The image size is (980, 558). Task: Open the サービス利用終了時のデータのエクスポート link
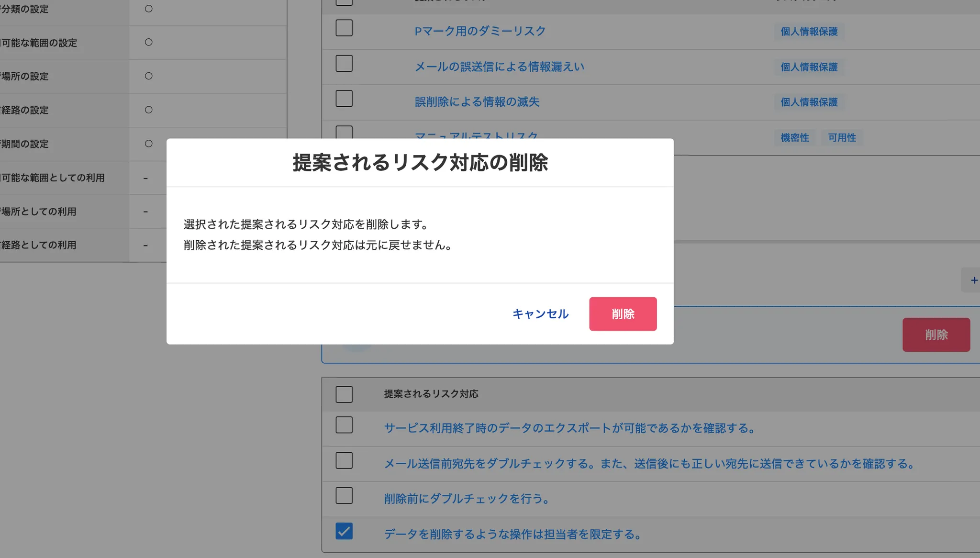tap(569, 428)
